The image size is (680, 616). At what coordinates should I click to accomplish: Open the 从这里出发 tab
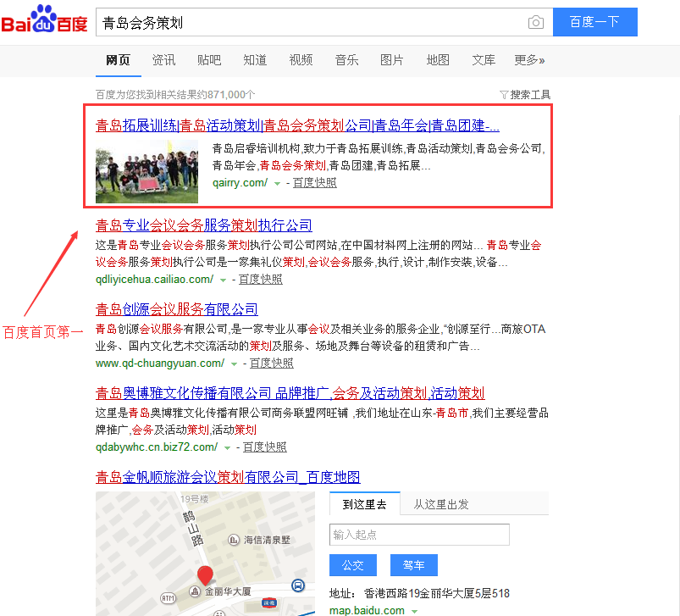pos(441,502)
